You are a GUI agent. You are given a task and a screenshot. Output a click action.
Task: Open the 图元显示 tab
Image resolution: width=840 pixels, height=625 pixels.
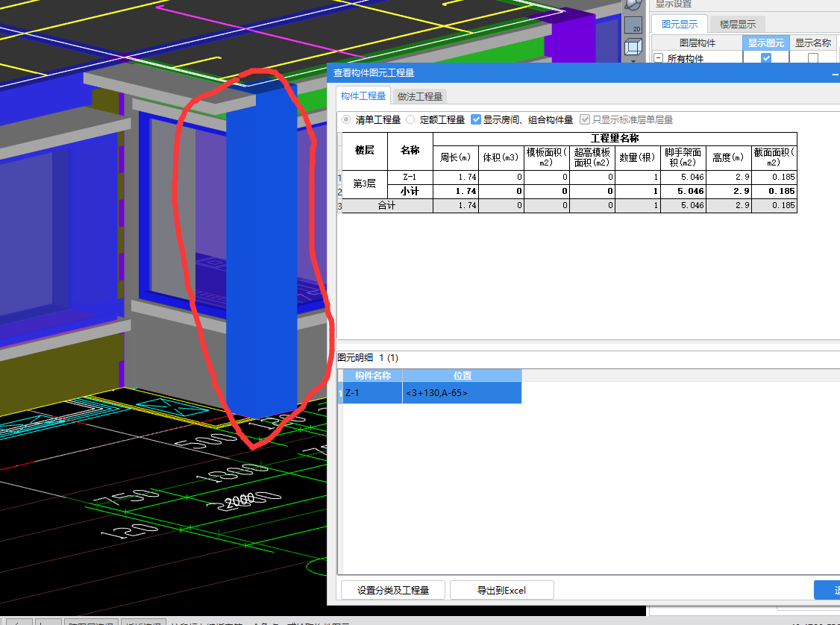tap(680, 24)
